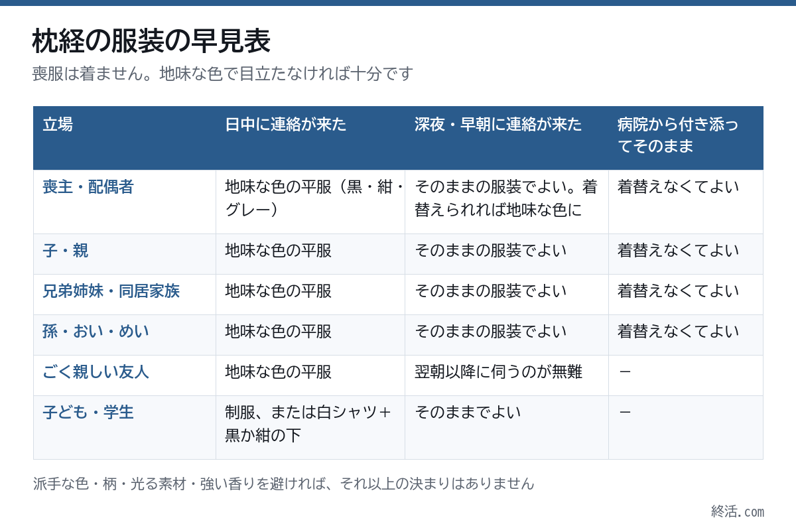Select 地味な色の平服 in the 孫・おい・めい row
Viewport: 796px width, 532px height.
pyautogui.click(x=310, y=335)
